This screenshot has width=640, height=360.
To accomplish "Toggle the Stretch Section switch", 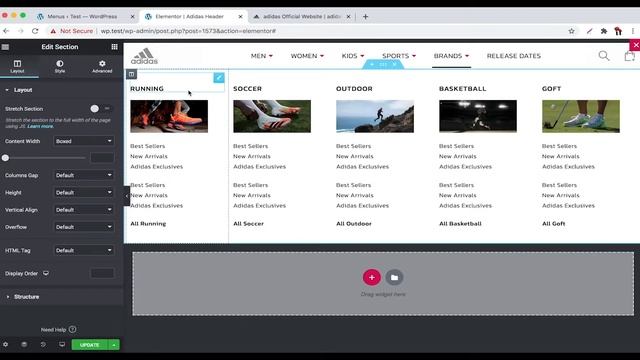I will (x=100, y=109).
